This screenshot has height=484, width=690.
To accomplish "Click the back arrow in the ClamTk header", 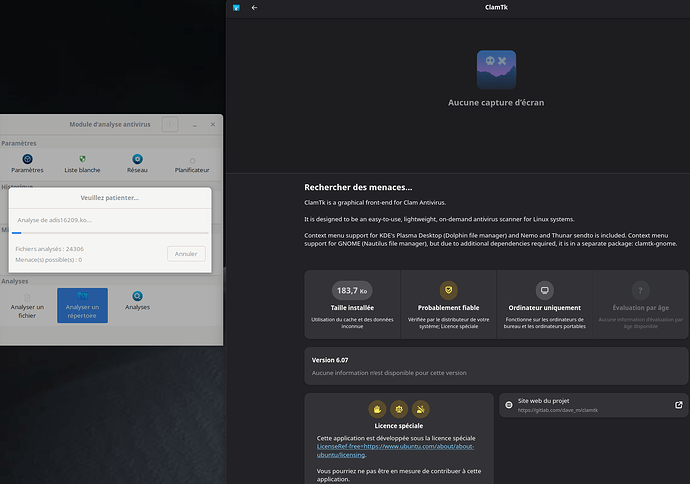I will coord(254,7).
